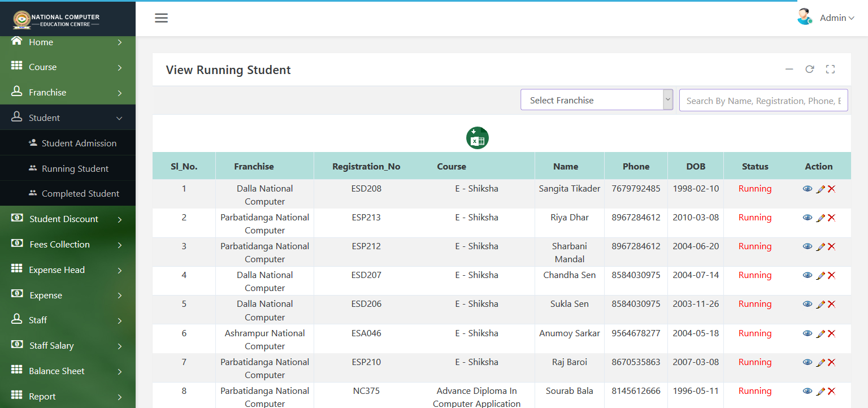Delete red X for Sourab Bala
Screen dimensions: 868x408
[x=831, y=391]
